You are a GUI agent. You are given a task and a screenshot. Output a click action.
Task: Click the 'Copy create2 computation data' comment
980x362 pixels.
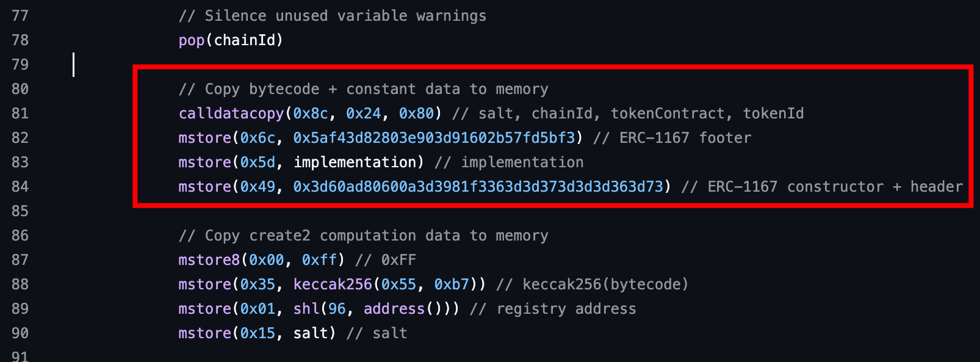tap(364, 236)
